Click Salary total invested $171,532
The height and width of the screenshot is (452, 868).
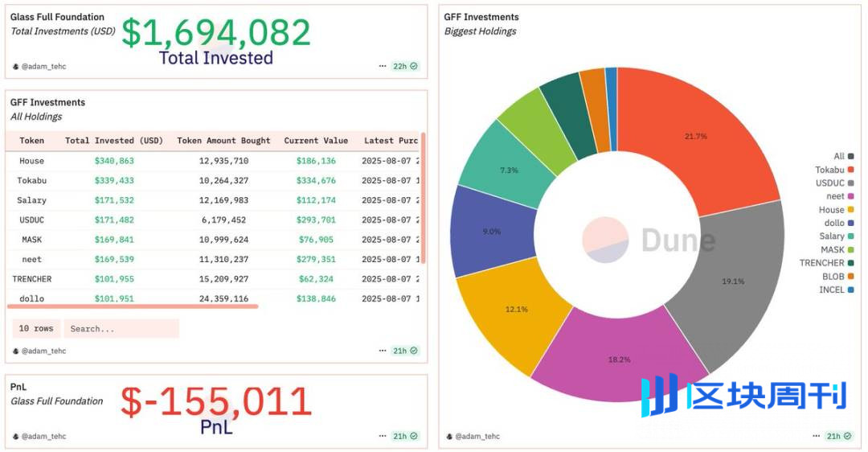(x=114, y=200)
